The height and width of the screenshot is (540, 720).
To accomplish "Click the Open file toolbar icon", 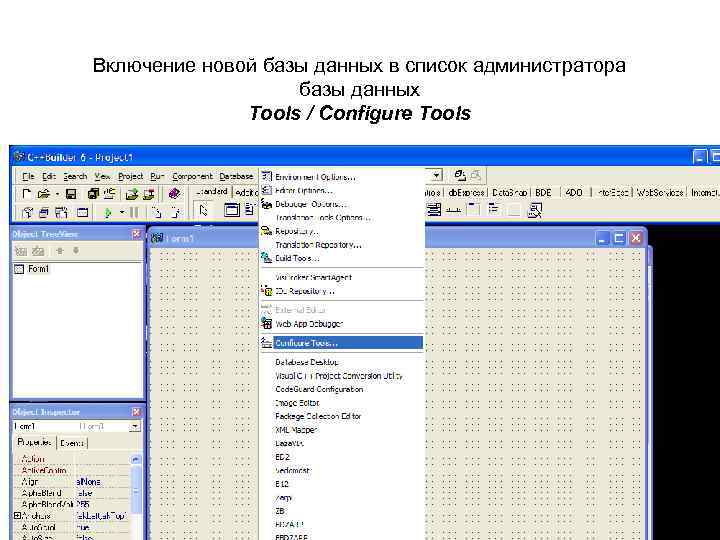I will [43, 194].
